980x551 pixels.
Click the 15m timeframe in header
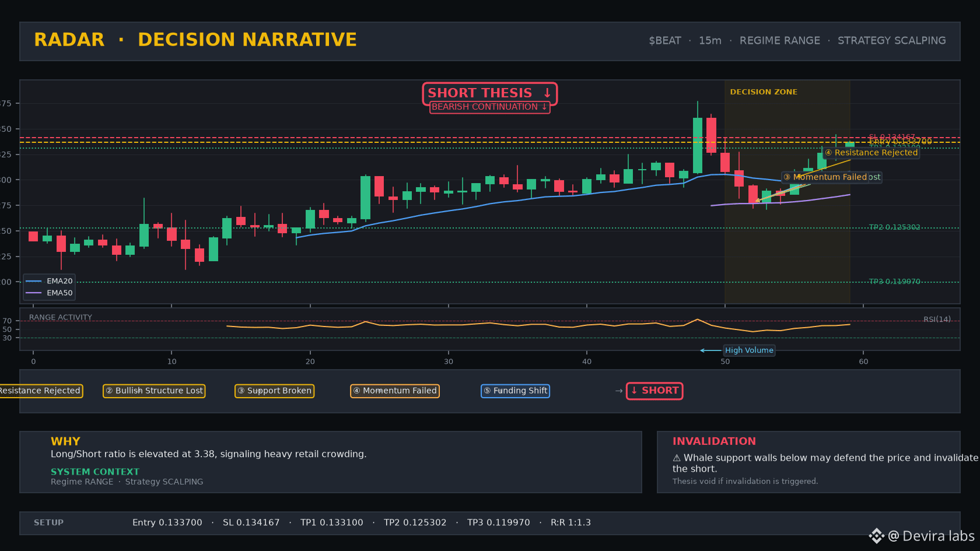click(710, 41)
